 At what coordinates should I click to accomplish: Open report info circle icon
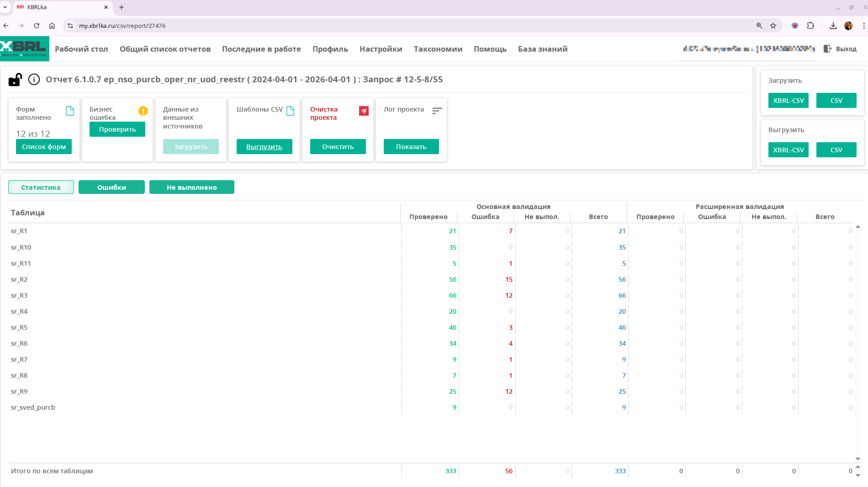[34, 80]
